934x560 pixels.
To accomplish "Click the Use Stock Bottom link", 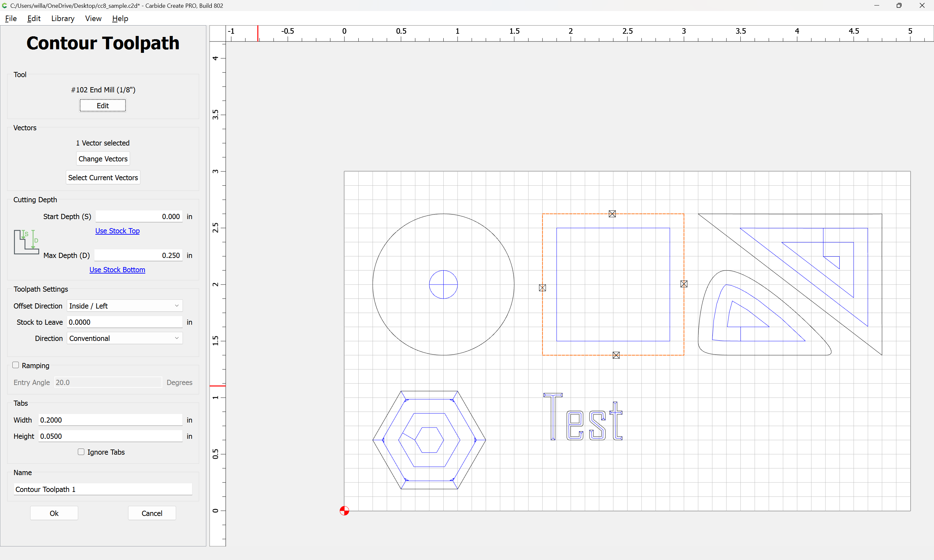I will pos(117,270).
